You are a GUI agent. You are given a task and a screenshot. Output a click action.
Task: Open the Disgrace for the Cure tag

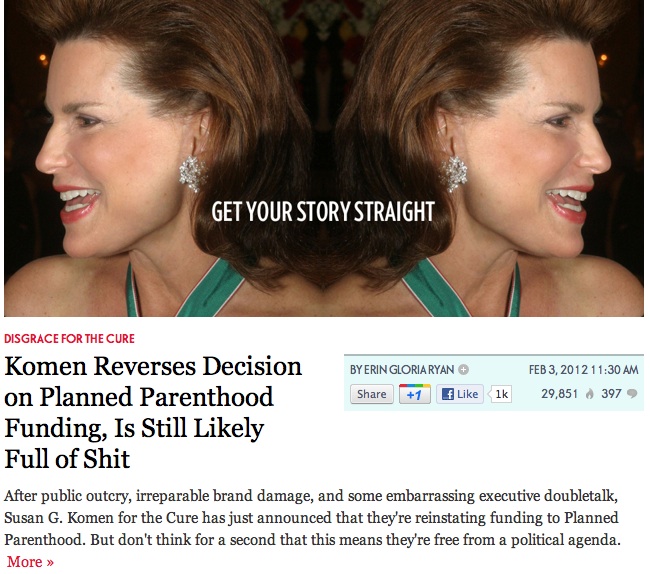tap(69, 339)
